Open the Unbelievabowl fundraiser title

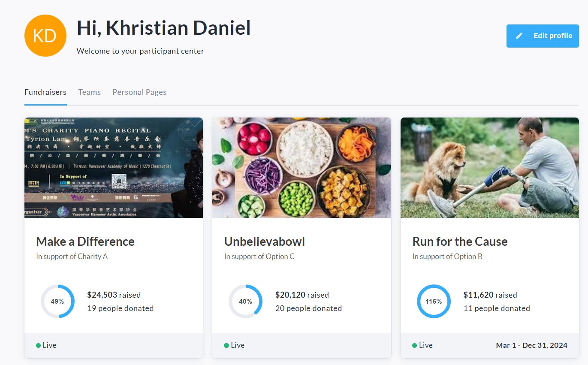[x=265, y=241]
